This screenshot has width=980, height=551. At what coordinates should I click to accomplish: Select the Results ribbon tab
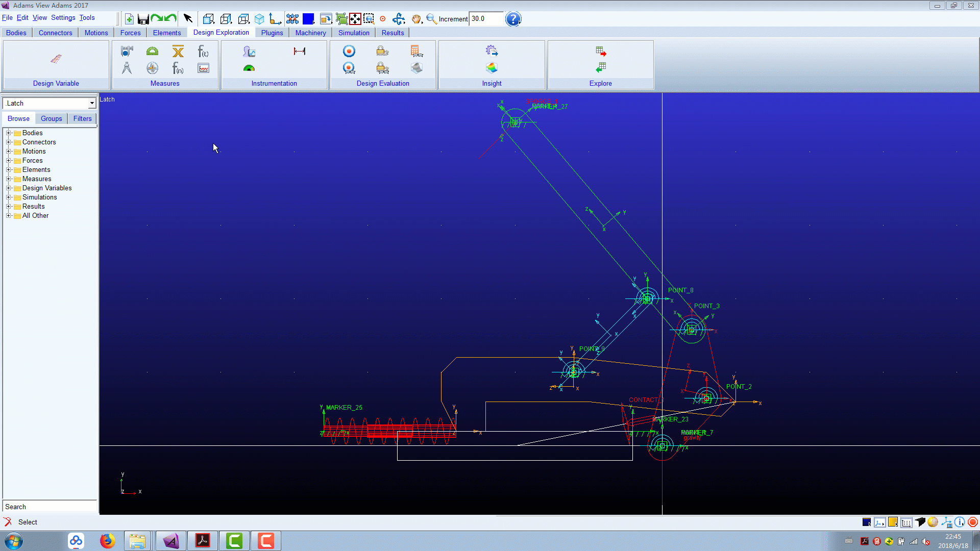click(393, 32)
